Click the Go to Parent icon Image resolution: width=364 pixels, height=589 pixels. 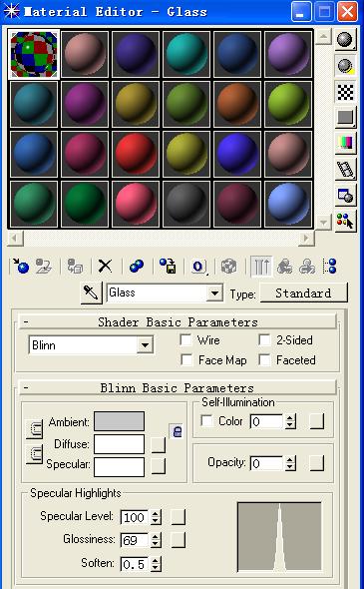284,267
